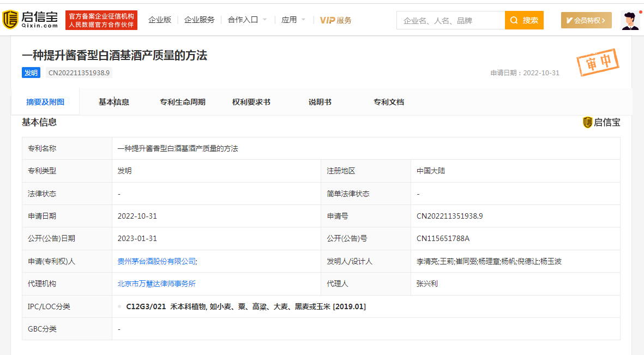Click the 发明人/设计人 label cell
Screen dimensions: 644x355
tap(366, 261)
